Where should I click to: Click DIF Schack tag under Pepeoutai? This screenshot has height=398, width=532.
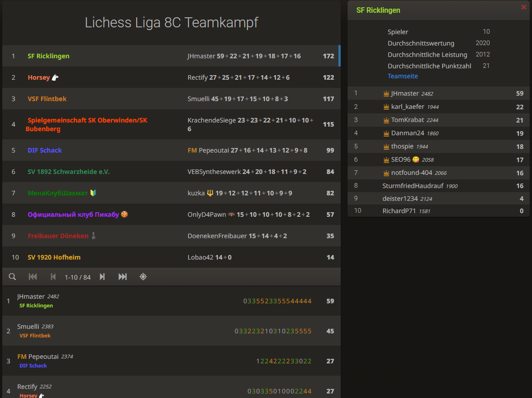pos(33,366)
